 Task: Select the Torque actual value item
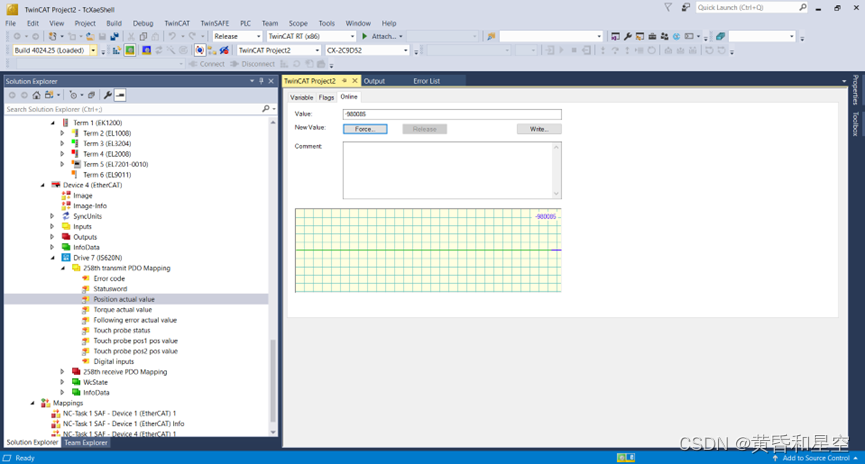coord(122,310)
